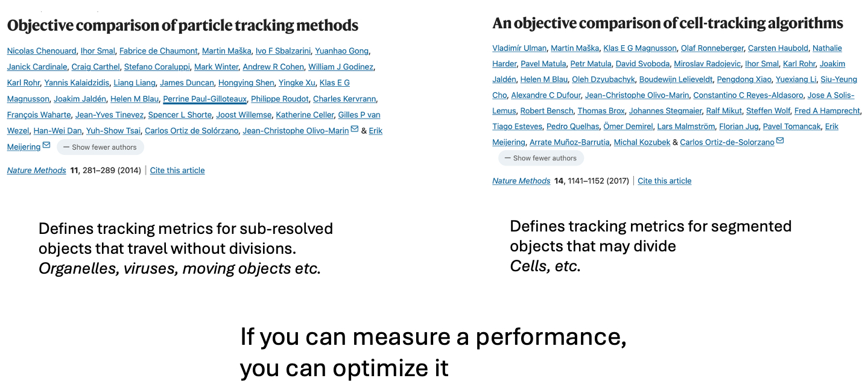Click the envelope icon after Erik Meijering
The width and height of the screenshot is (868, 384).
[46, 146]
